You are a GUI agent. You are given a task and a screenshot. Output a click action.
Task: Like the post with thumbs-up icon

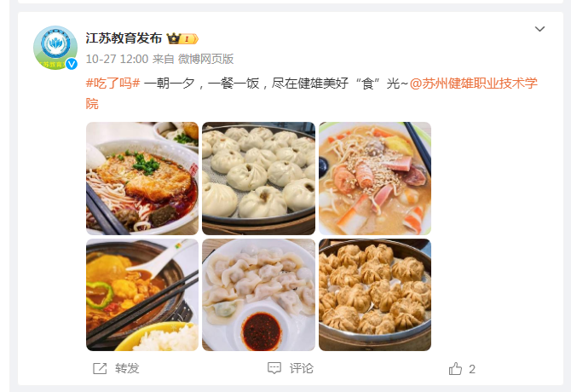455,368
